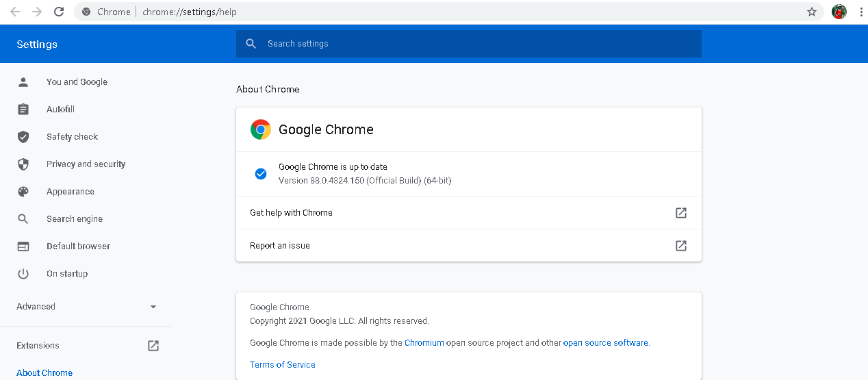Click the shield icon for Privacy and security
This screenshot has width=868, height=380.
[23, 164]
